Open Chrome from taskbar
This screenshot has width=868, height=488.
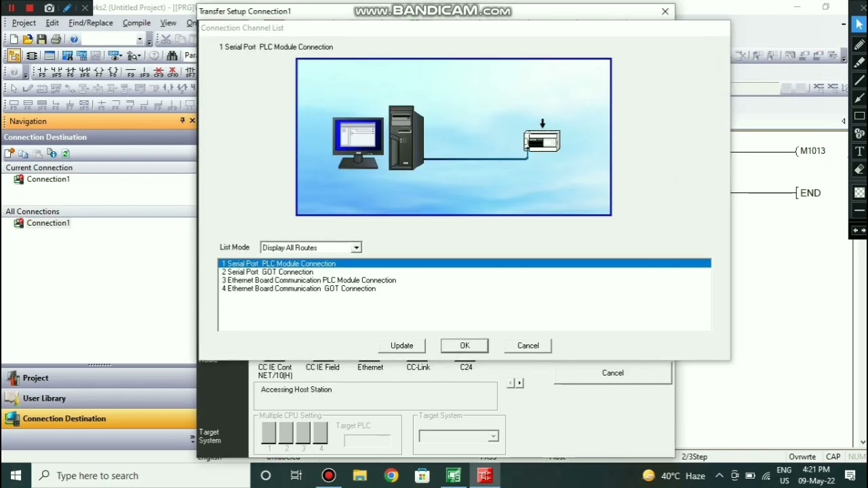(391, 476)
